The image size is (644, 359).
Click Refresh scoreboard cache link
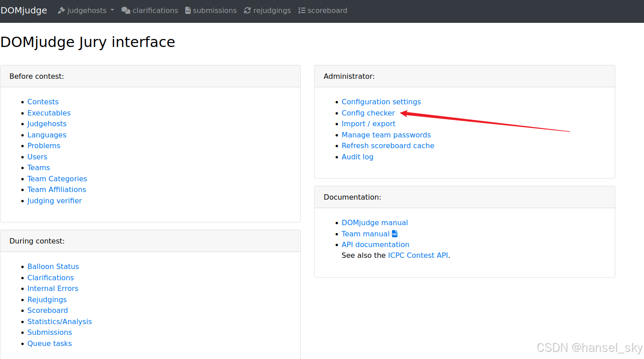click(x=388, y=145)
